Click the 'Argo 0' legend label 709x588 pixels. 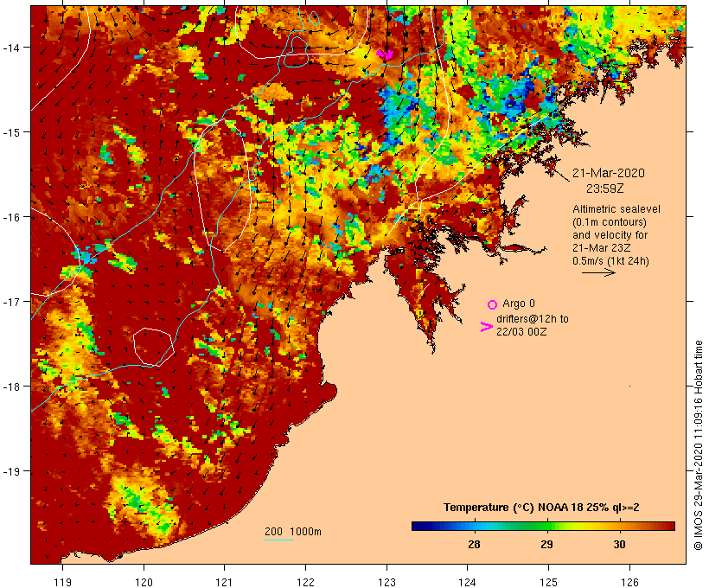(519, 303)
